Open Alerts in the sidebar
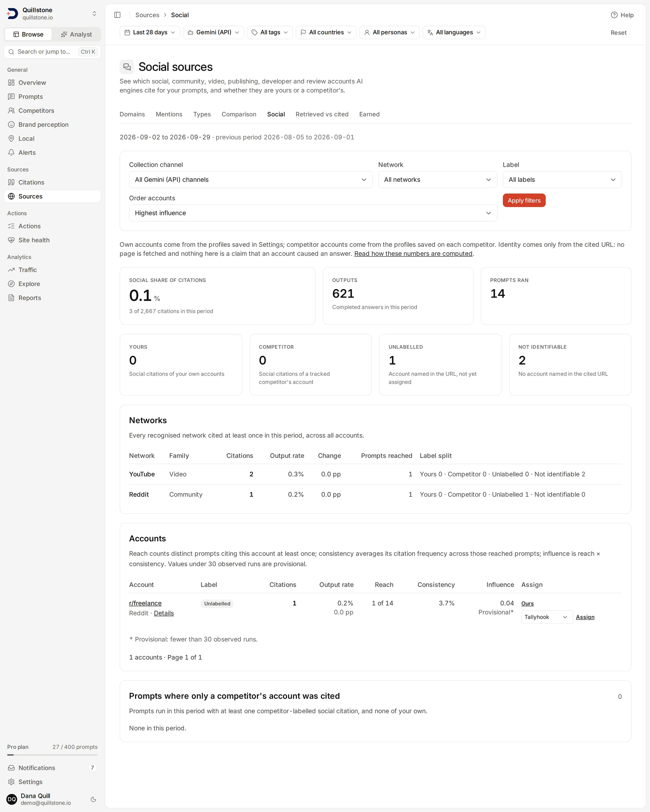650x812 pixels. (x=52, y=153)
